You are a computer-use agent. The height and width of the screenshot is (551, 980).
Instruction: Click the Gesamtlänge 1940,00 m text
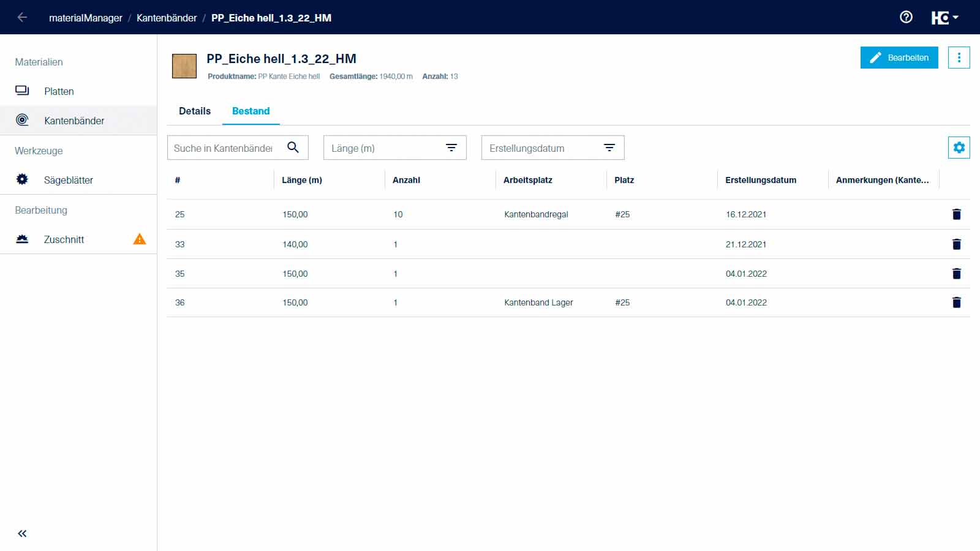tap(371, 77)
